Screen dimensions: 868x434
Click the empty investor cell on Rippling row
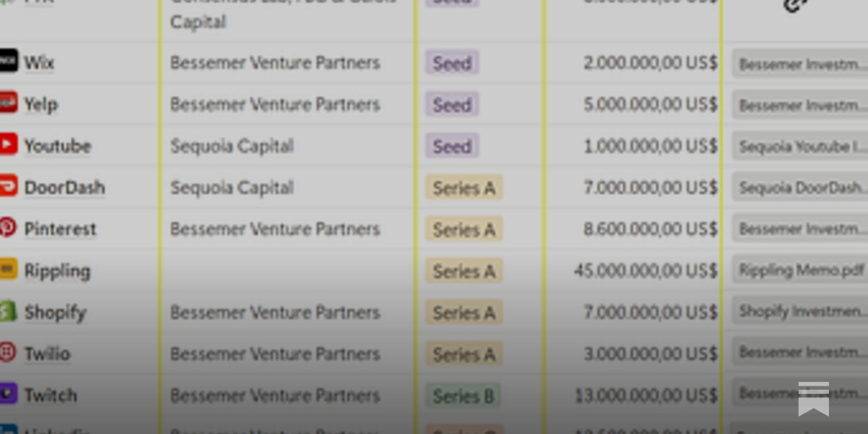pos(288,270)
